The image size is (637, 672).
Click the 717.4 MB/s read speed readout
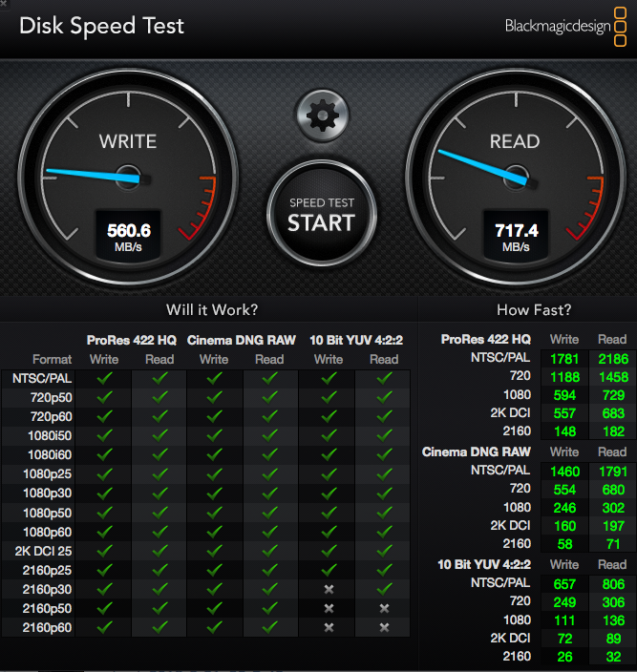516,236
